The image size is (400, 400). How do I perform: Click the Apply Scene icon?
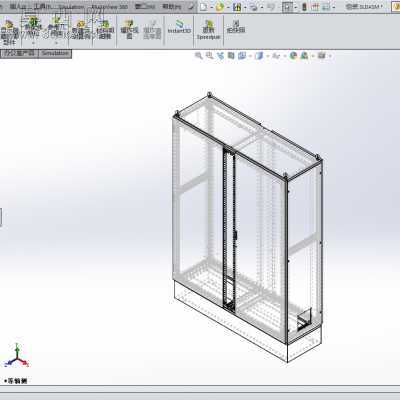click(x=304, y=56)
